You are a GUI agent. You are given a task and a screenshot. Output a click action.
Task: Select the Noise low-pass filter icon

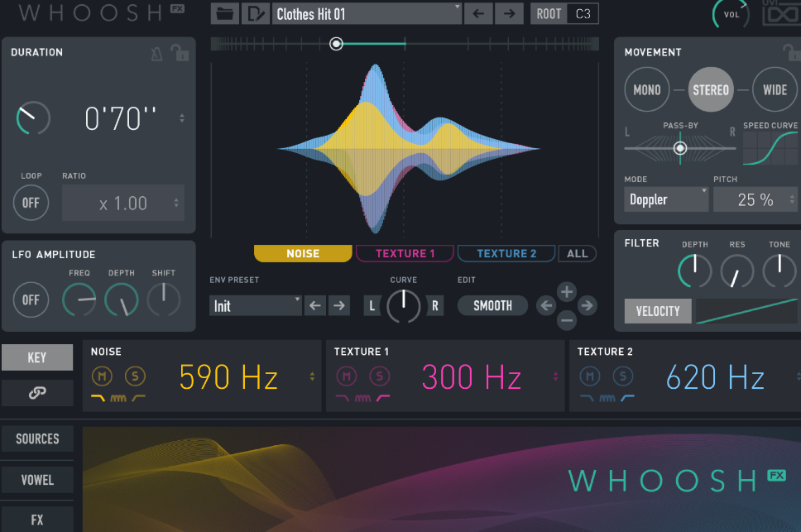pyautogui.click(x=98, y=398)
